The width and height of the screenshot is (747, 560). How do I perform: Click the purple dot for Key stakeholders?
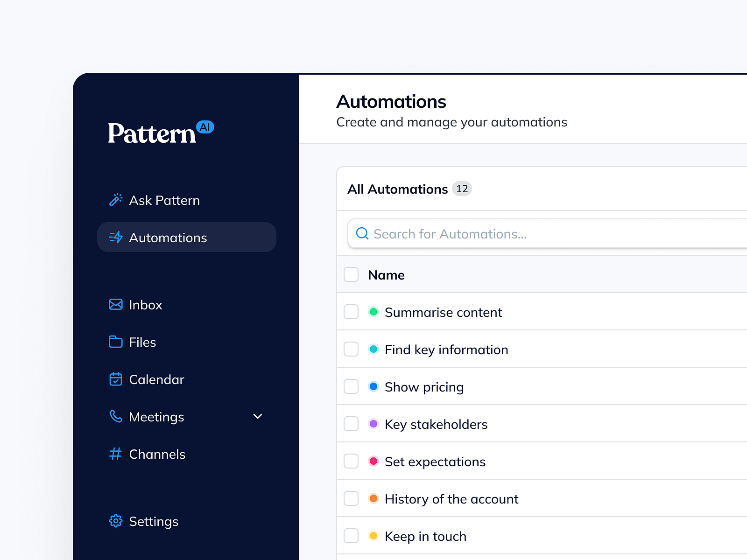pyautogui.click(x=373, y=424)
